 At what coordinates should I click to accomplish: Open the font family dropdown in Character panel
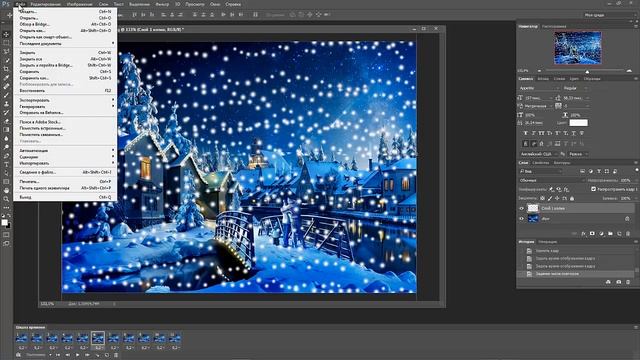(539, 88)
